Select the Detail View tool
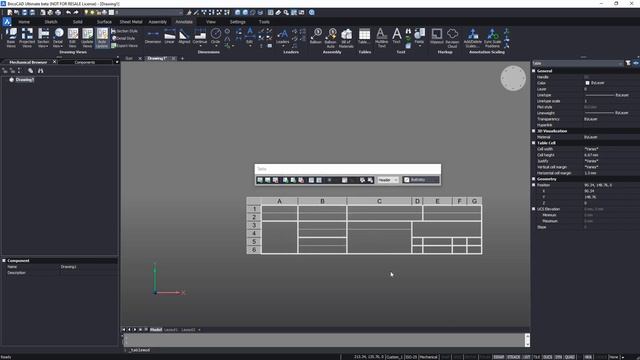The image size is (640, 360). click(58, 38)
